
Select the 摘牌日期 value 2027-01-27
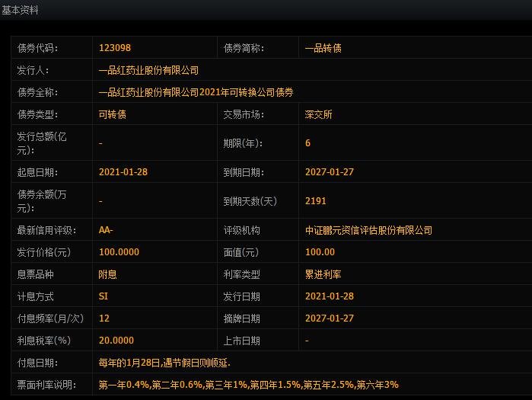pos(330,318)
